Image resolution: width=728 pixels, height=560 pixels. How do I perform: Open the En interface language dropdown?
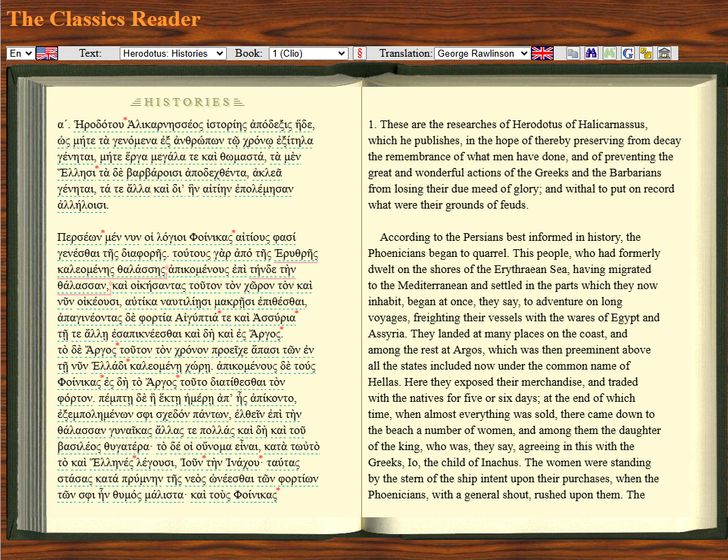20,53
